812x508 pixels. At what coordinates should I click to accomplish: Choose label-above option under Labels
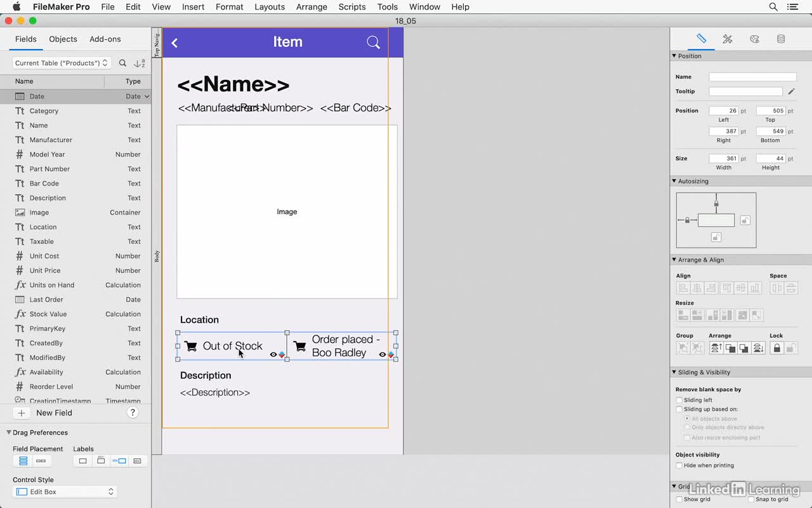point(101,461)
